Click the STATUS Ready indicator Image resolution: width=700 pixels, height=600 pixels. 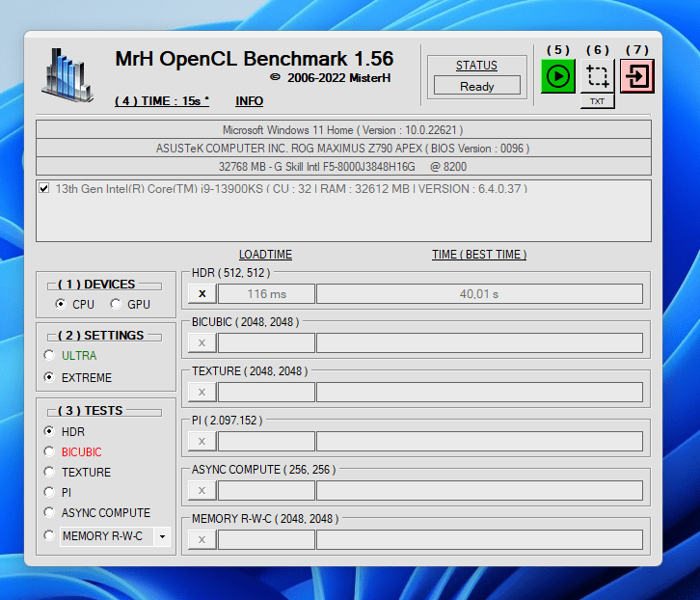click(476, 86)
